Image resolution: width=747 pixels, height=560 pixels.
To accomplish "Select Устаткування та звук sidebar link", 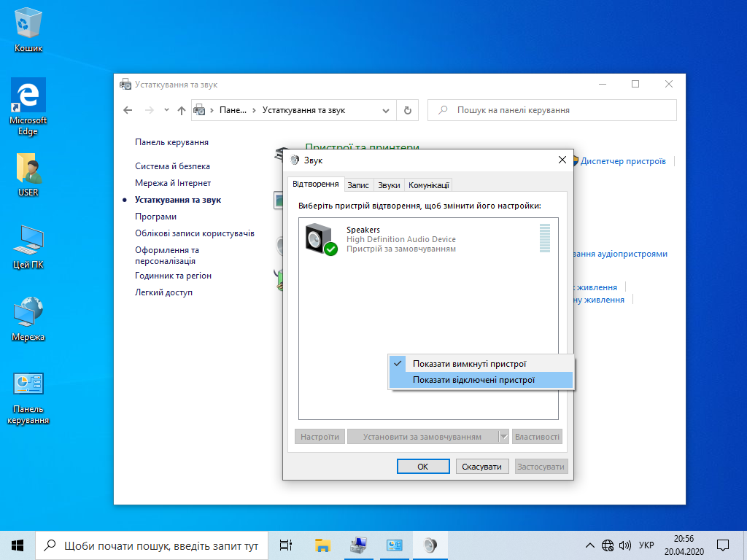I will click(x=178, y=200).
